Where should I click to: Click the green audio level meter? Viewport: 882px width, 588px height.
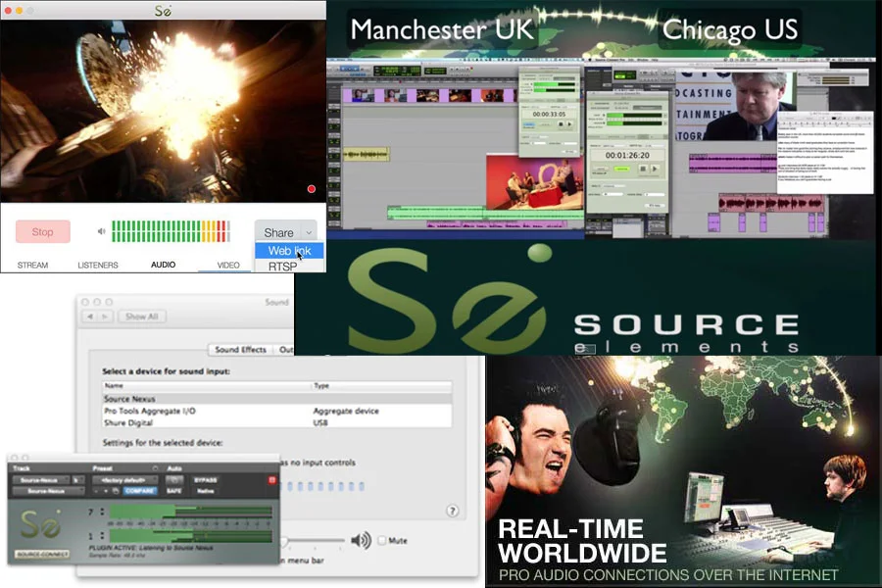171,231
